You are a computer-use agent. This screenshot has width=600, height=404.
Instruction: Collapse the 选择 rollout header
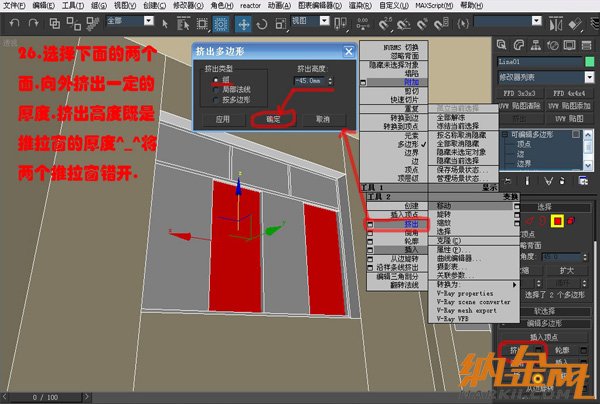coord(545,207)
